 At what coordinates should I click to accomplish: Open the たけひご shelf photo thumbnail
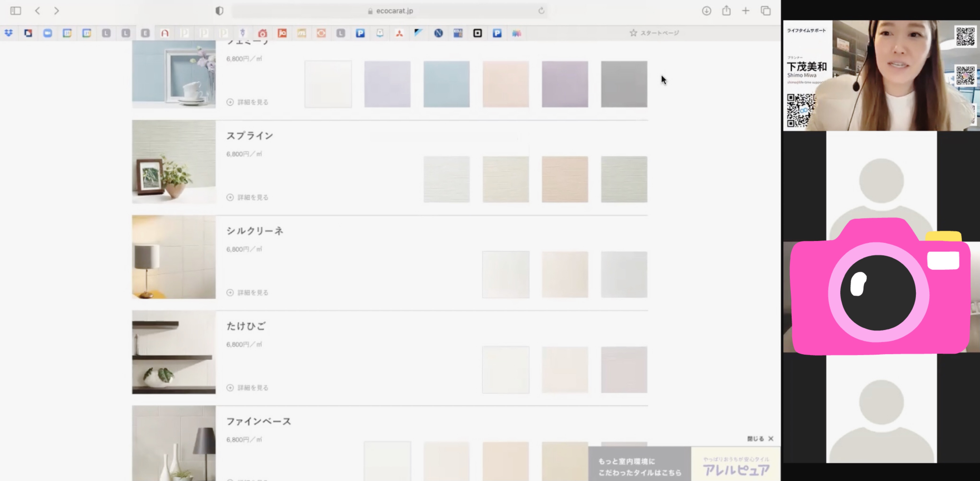174,352
